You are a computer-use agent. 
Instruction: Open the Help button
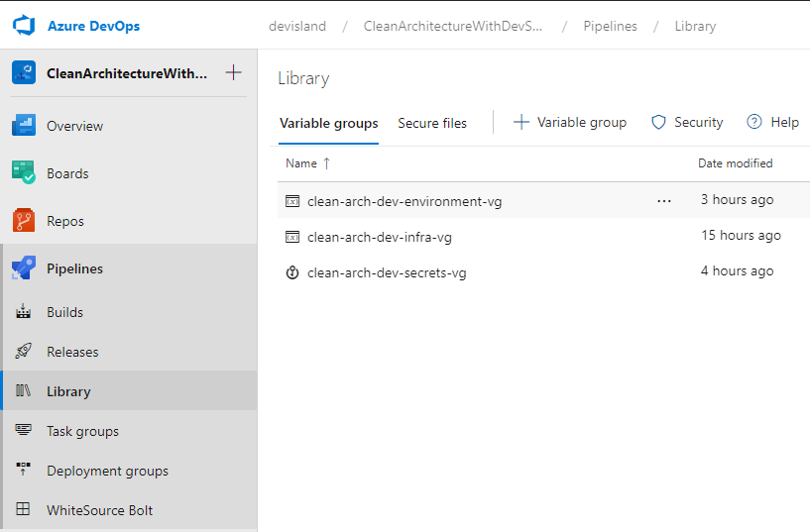click(784, 122)
